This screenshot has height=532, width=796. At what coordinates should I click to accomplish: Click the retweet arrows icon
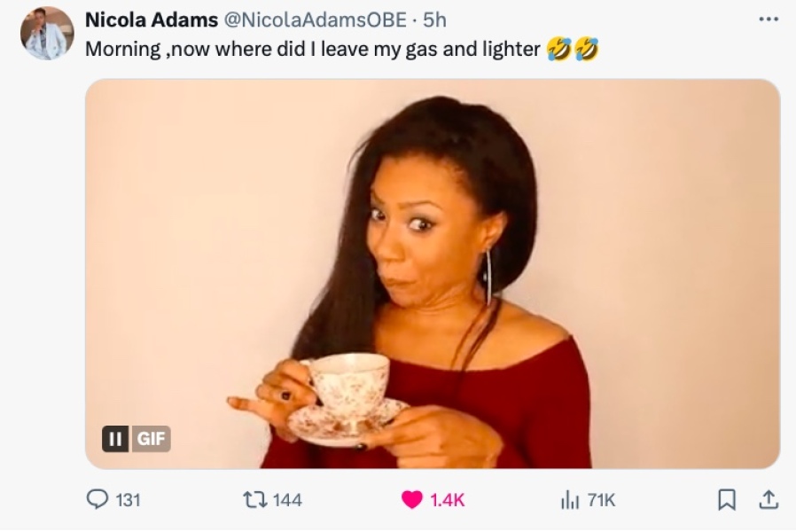(255, 500)
